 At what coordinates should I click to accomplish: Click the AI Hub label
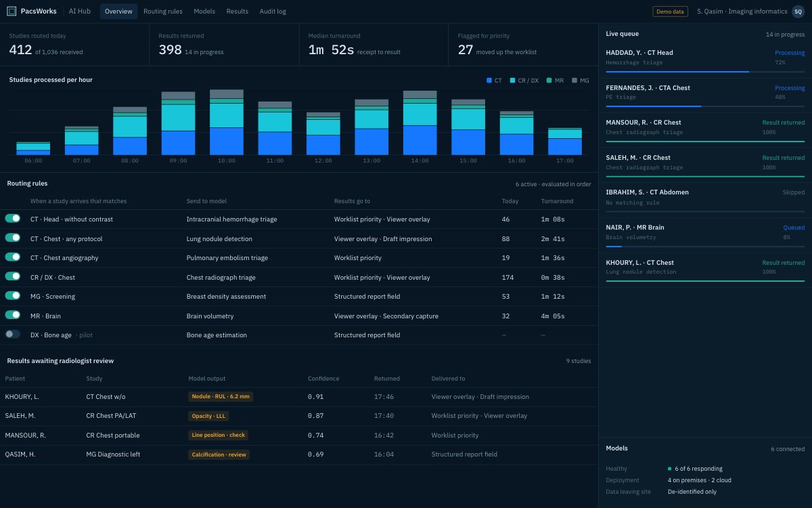[x=80, y=12]
